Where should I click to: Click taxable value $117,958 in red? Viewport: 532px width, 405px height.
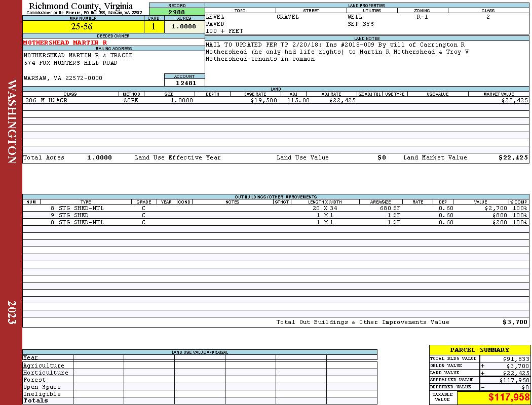[509, 397]
